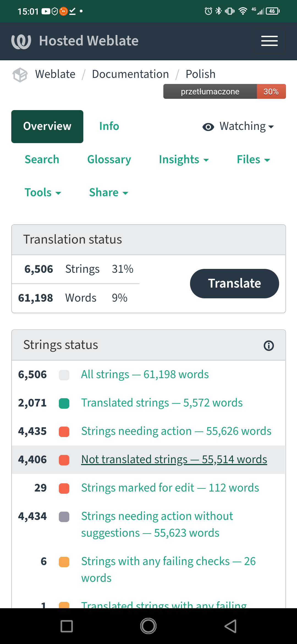Click the Strings status panel header
This screenshot has height=644, width=297.
(x=148, y=345)
